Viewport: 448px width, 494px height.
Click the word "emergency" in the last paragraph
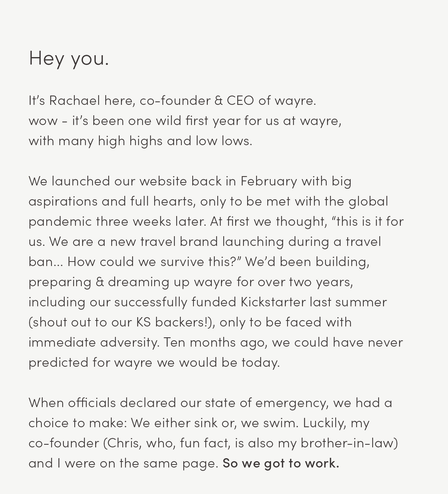coord(292,403)
